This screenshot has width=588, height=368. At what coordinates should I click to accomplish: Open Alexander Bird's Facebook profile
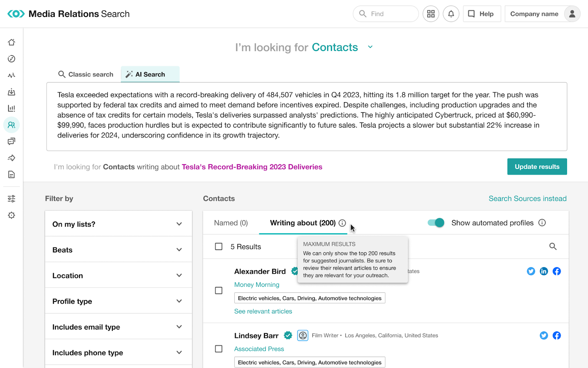coord(557,271)
